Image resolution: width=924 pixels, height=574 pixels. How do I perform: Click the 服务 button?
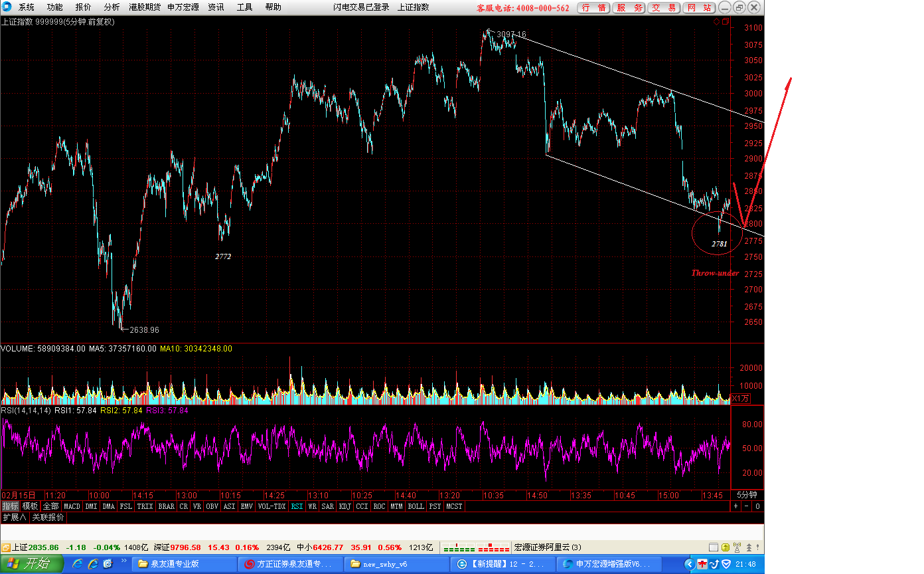point(629,7)
